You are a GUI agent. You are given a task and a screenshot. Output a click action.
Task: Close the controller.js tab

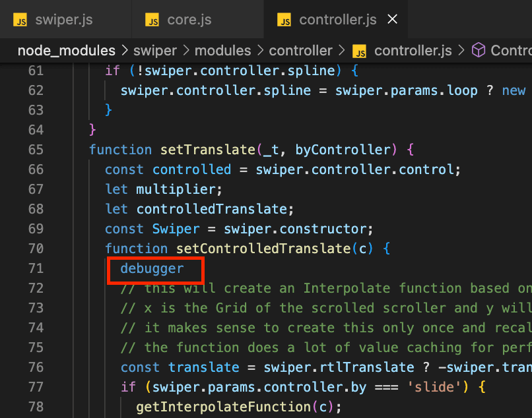[393, 19]
